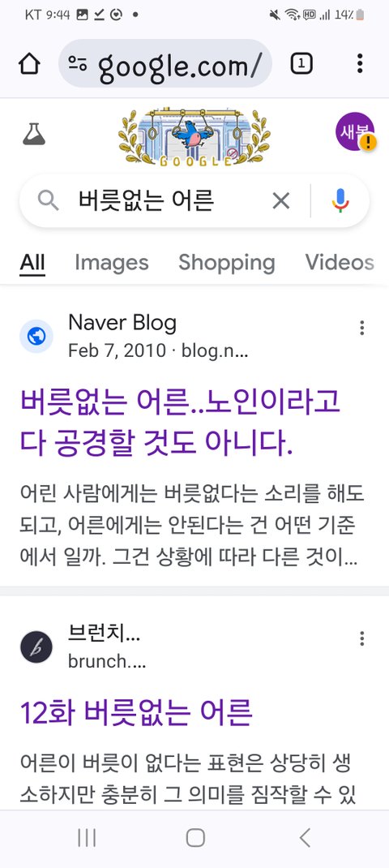The image size is (389, 868).
Task: Expand options menu for Naver Blog result
Action: tap(362, 329)
